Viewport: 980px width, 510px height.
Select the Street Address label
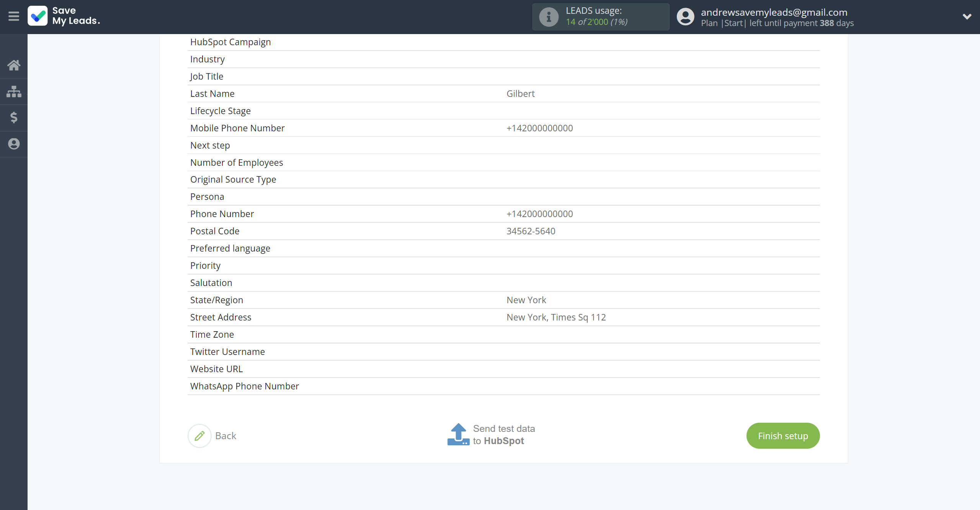pyautogui.click(x=220, y=317)
